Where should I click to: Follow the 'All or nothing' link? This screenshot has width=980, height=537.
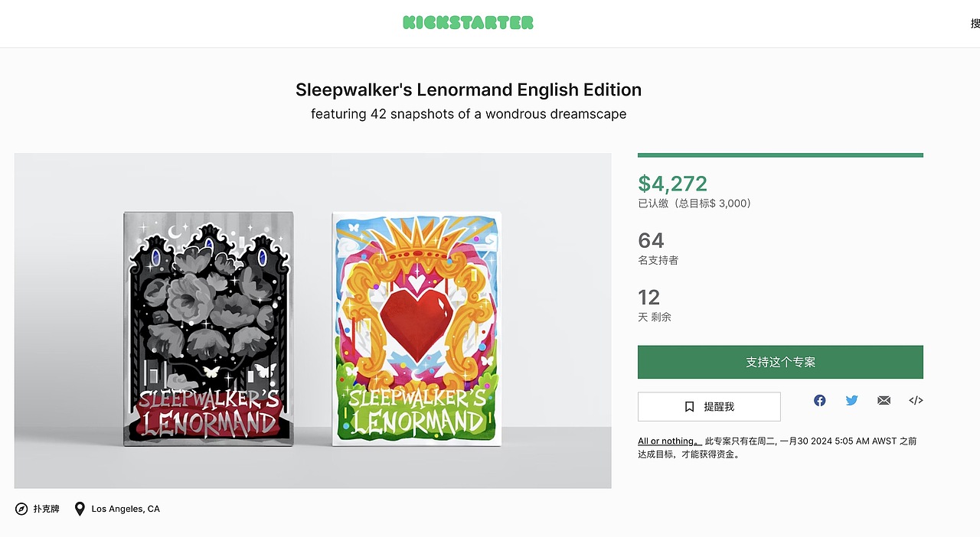point(669,441)
